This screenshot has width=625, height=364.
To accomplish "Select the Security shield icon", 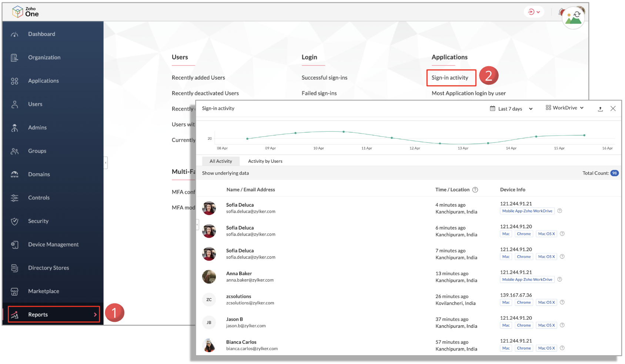I will click(14, 221).
